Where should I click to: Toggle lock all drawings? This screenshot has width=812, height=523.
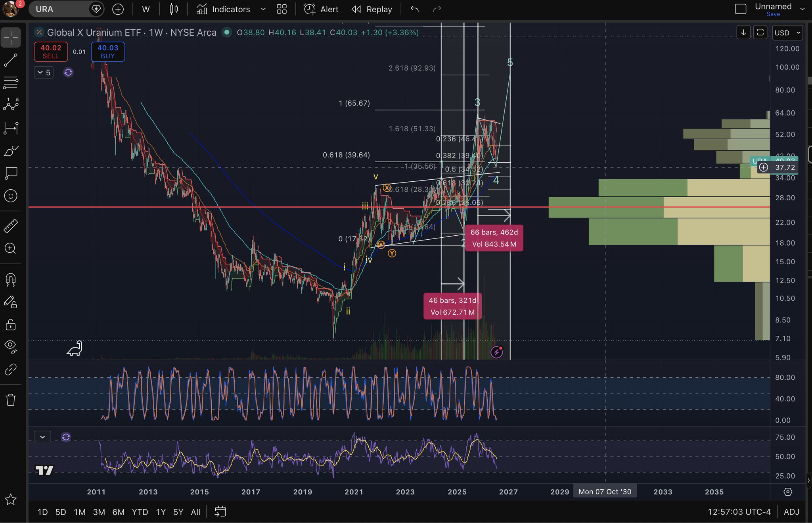(11, 325)
